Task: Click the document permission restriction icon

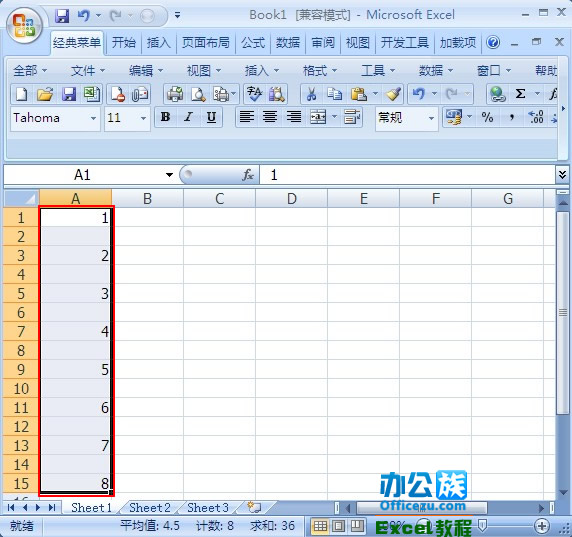Action: 117,94
